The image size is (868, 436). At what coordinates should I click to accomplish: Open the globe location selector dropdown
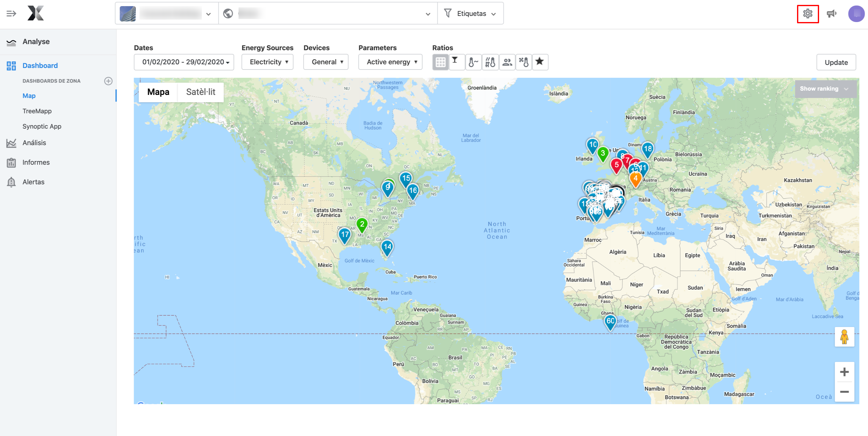click(328, 13)
